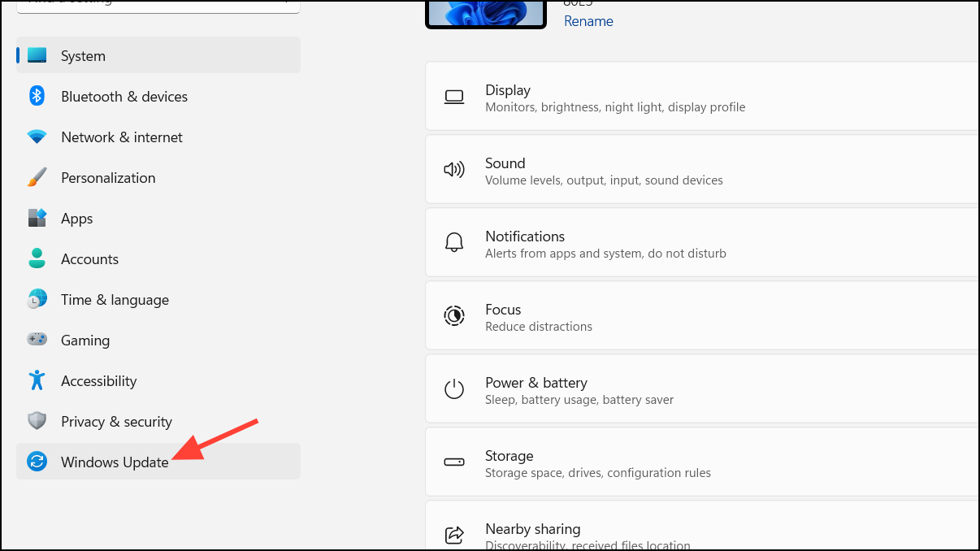Click the Rename link

[x=588, y=21]
